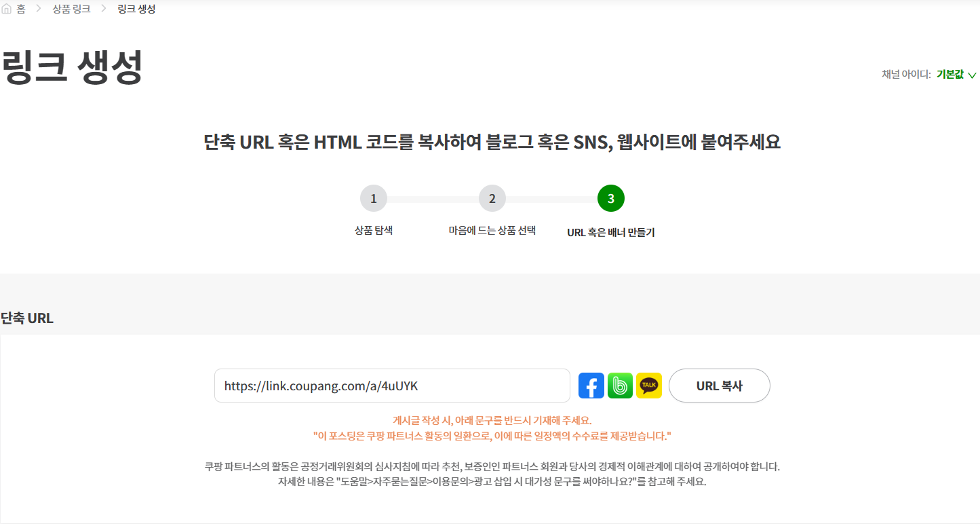Viewport: 980px width, 524px height.
Task: Click the Facebook share icon beside the URL
Action: click(591, 385)
